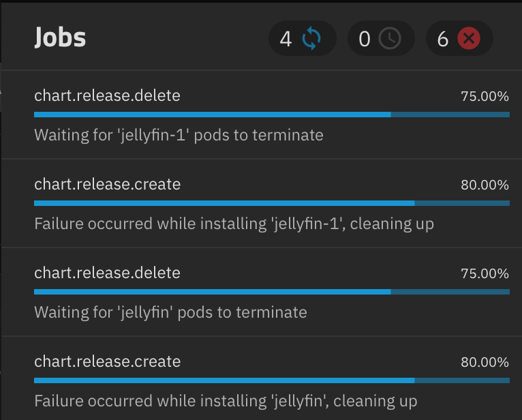
Task: Click the waiting jobs clock icon
Action: pyautogui.click(x=390, y=39)
